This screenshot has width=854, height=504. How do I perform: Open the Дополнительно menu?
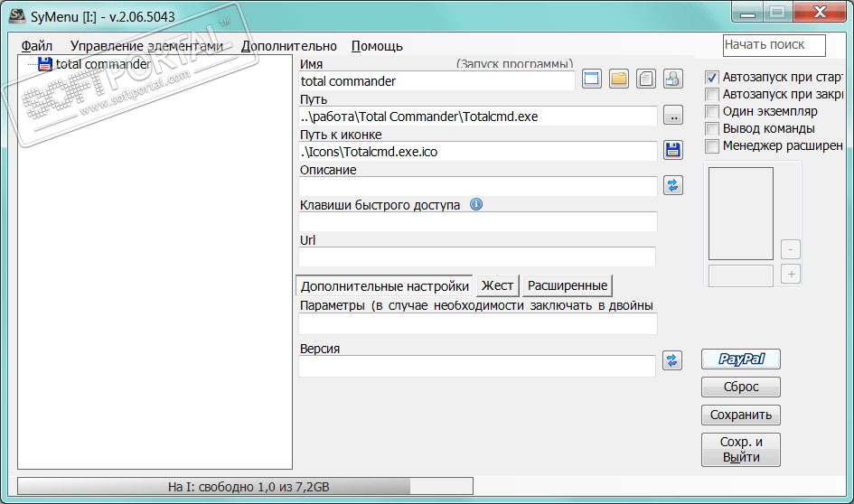click(x=289, y=46)
